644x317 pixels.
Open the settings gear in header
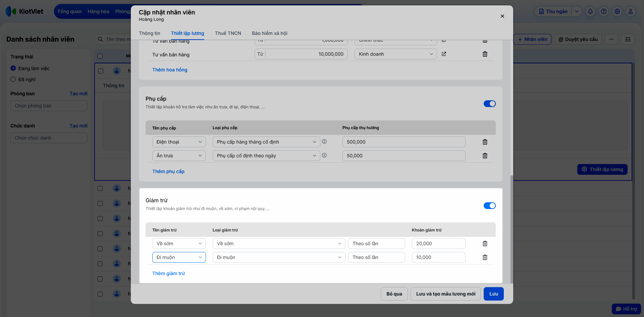point(617,11)
